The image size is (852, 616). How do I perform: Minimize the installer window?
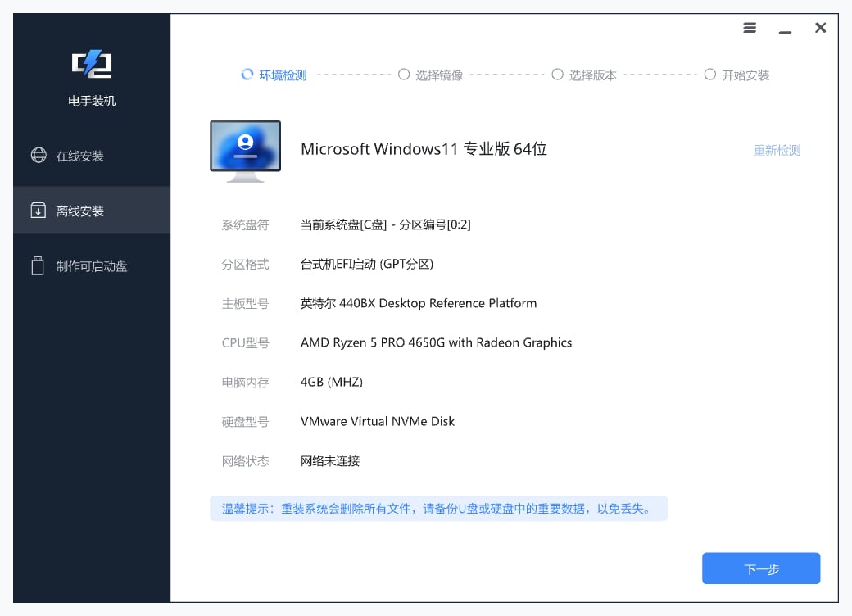click(785, 29)
